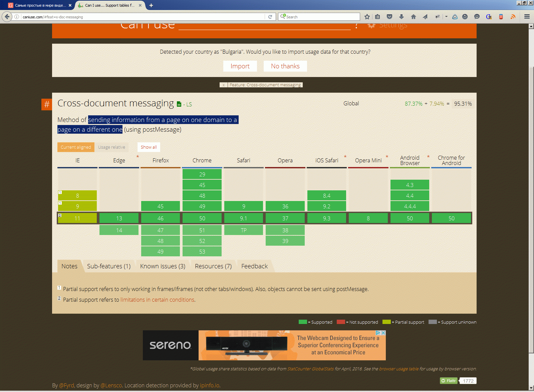Screen dimensions: 534x392
Task: Go to the browser home page
Action: pyautogui.click(x=414, y=17)
